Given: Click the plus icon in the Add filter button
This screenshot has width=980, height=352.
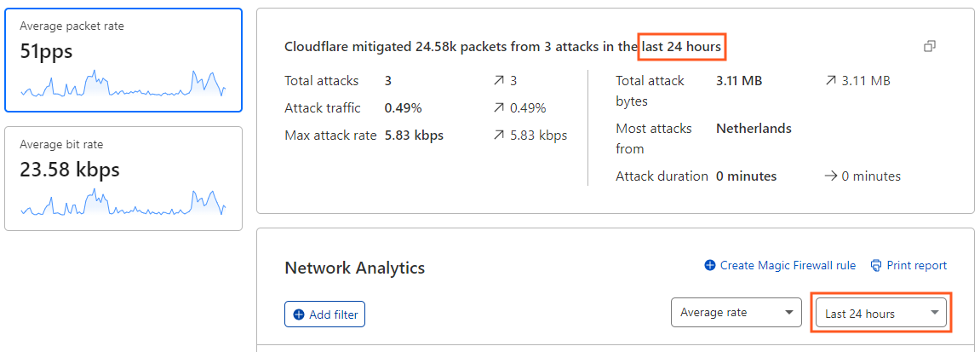Looking at the screenshot, I should coord(299,314).
